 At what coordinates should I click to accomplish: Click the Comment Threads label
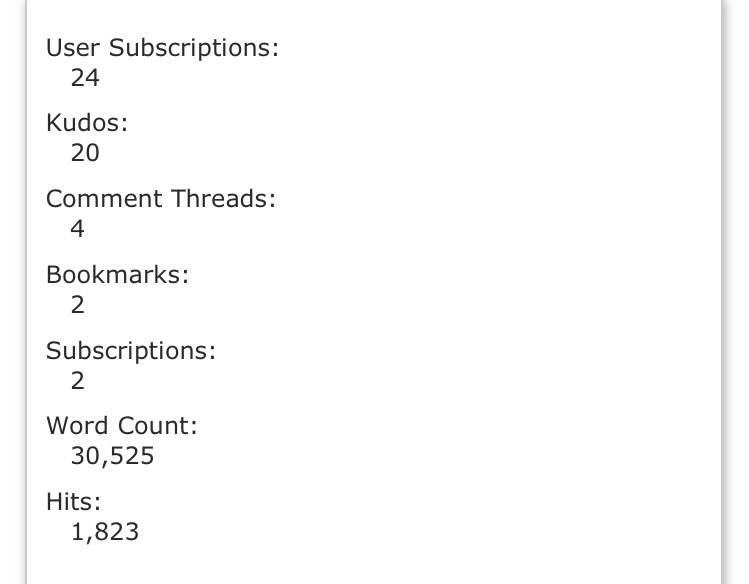160,198
